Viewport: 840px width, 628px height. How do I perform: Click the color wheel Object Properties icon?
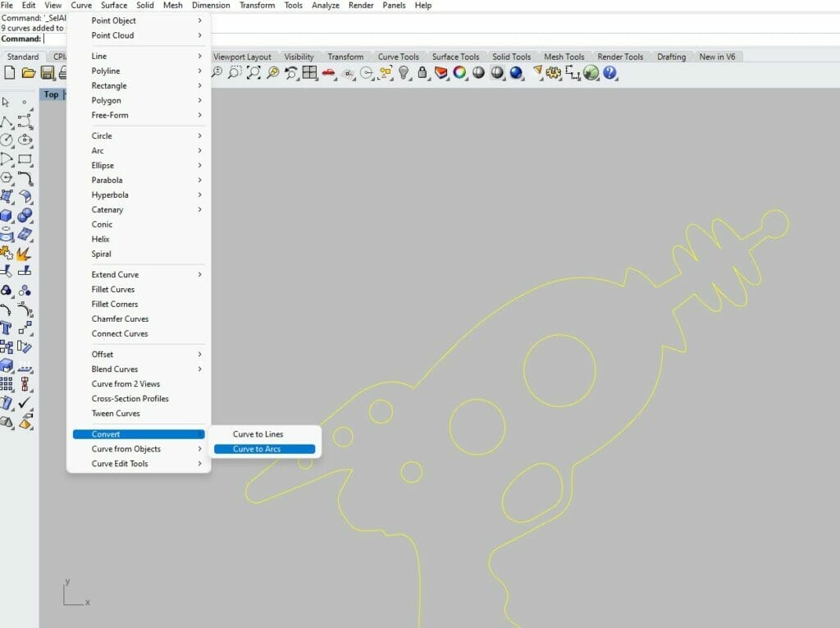coord(459,72)
